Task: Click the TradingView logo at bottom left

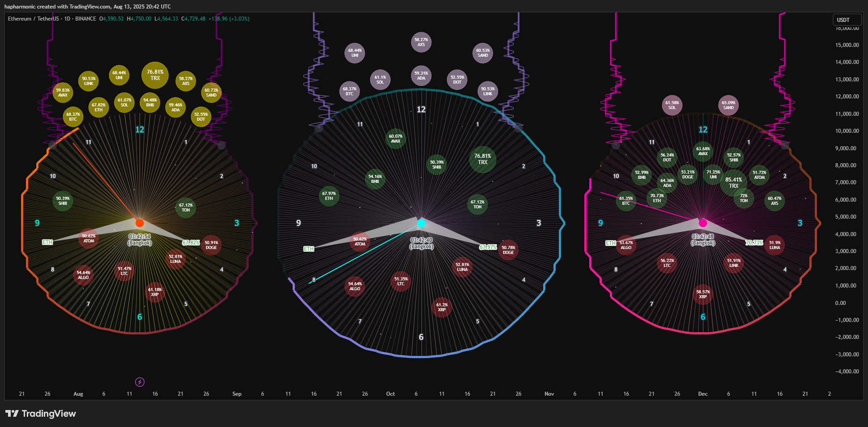Action: click(41, 414)
